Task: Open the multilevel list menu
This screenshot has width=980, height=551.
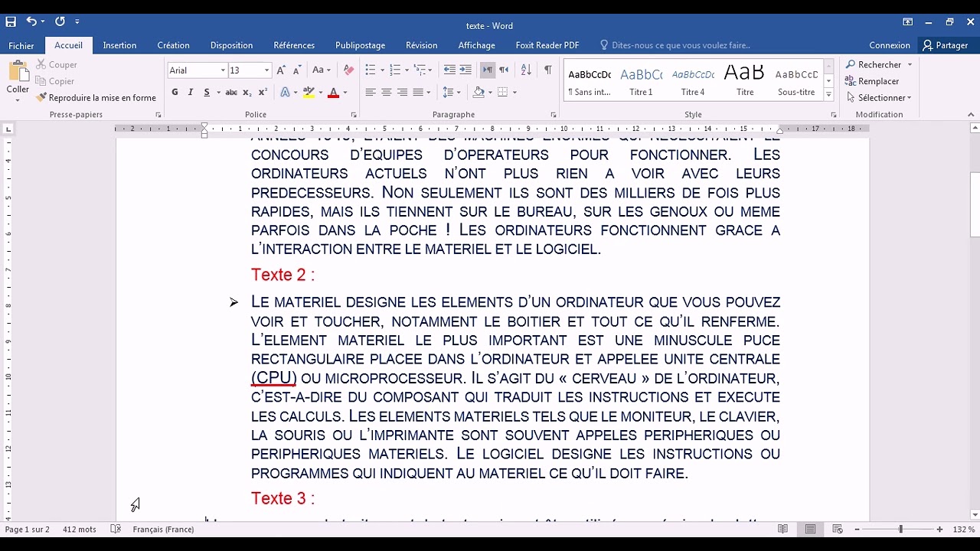Action: point(423,70)
